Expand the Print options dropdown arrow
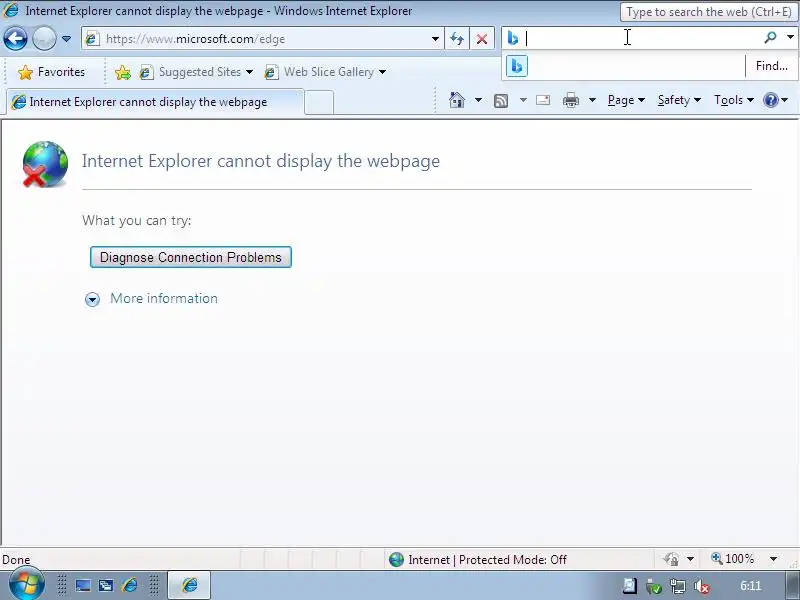 pyautogui.click(x=592, y=100)
